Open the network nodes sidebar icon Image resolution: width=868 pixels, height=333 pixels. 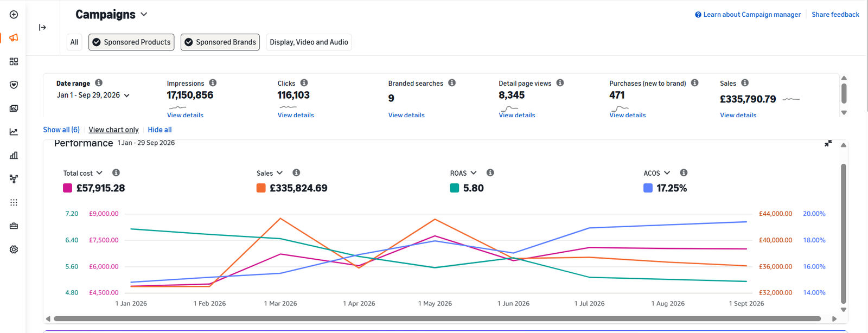(14, 178)
